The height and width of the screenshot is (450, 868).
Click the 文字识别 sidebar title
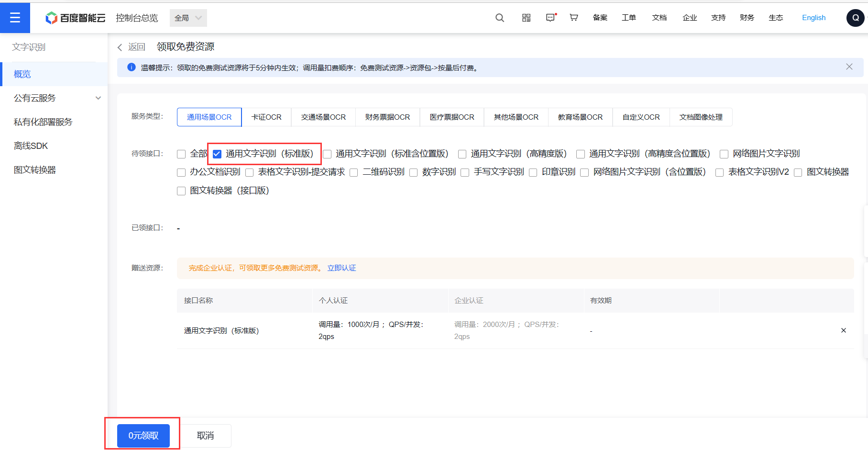coord(29,47)
